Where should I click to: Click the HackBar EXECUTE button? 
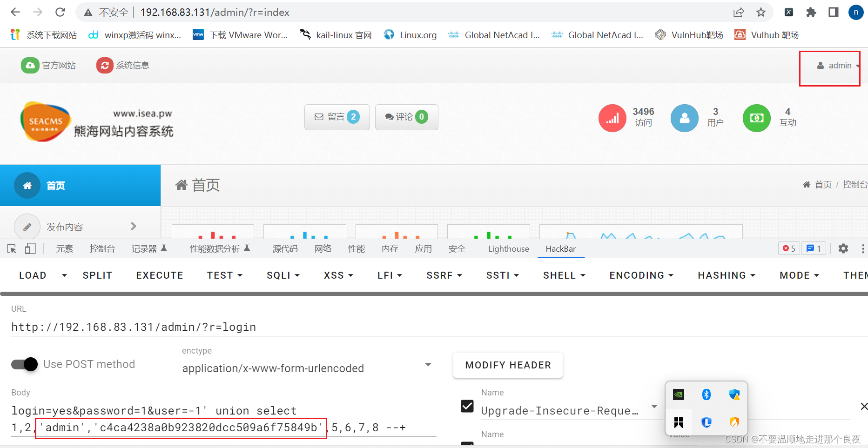pyautogui.click(x=160, y=275)
